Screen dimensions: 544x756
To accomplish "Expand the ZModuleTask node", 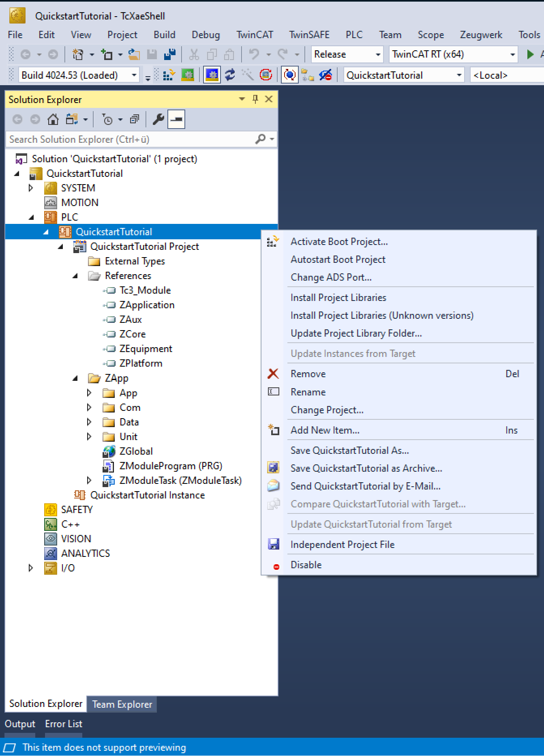I will pyautogui.click(x=89, y=480).
